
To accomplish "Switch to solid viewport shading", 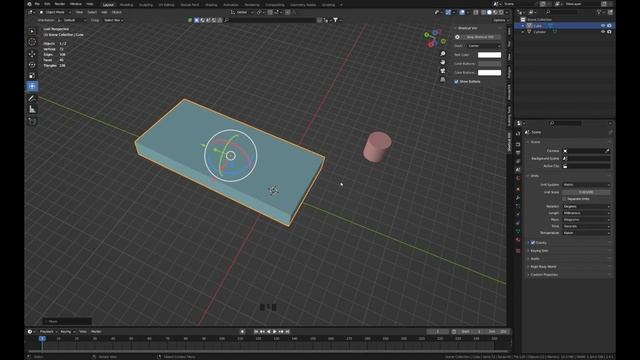I will (x=489, y=12).
